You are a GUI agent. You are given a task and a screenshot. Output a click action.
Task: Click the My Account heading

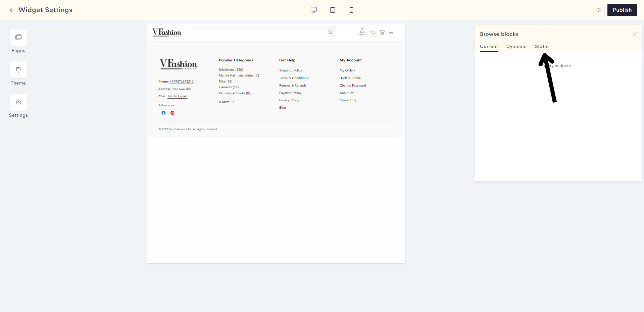(x=351, y=60)
